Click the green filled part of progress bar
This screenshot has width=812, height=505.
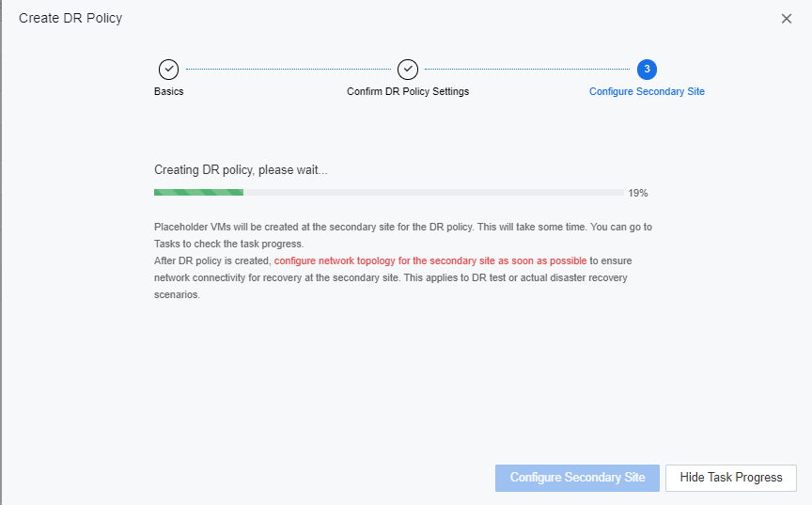[x=198, y=193]
